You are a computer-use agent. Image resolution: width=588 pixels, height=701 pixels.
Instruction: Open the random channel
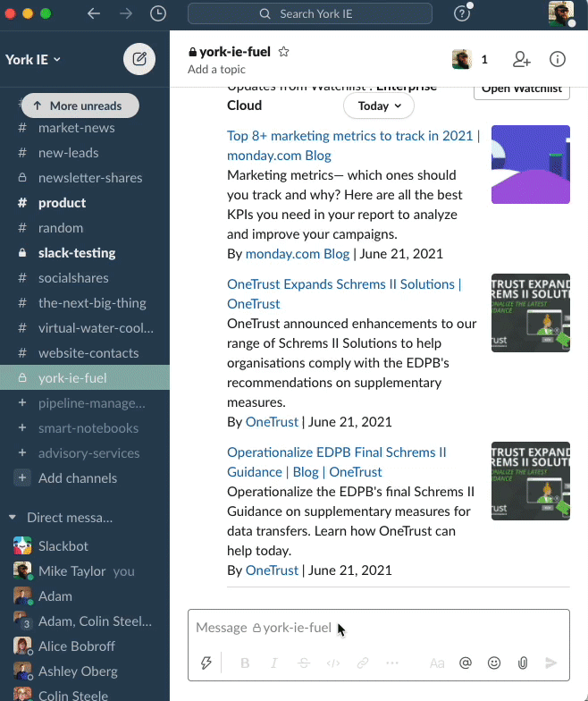coord(85,228)
